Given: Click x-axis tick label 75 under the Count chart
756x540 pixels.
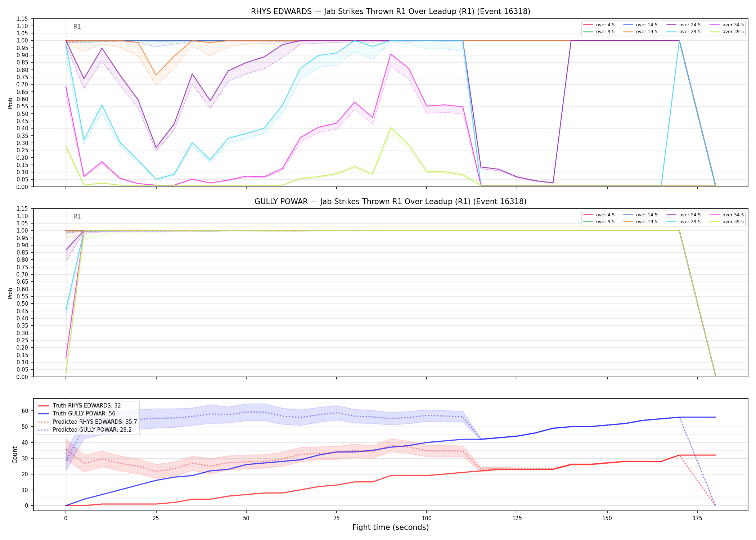Looking at the screenshot, I should pos(336,518).
